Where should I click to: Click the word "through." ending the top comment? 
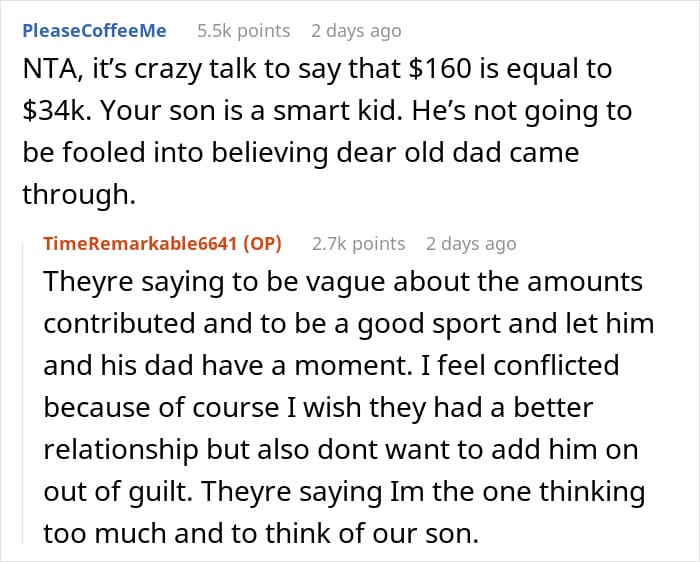tap(76, 196)
